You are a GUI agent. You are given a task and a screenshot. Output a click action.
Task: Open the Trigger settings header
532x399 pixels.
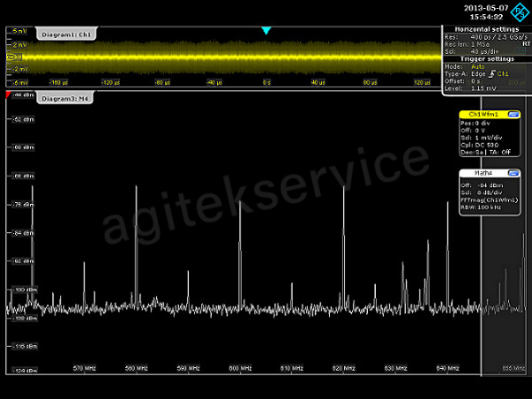[486, 59]
